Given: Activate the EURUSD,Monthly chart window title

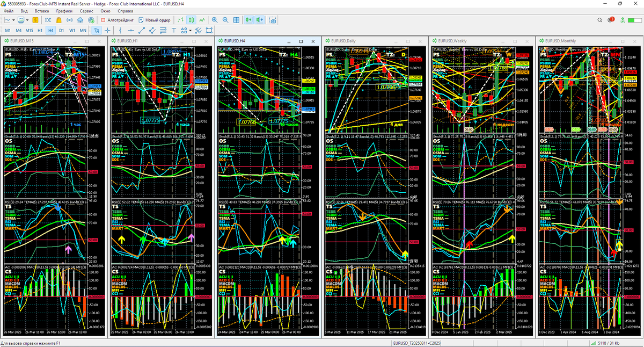Looking at the screenshot, I should click(560, 41).
